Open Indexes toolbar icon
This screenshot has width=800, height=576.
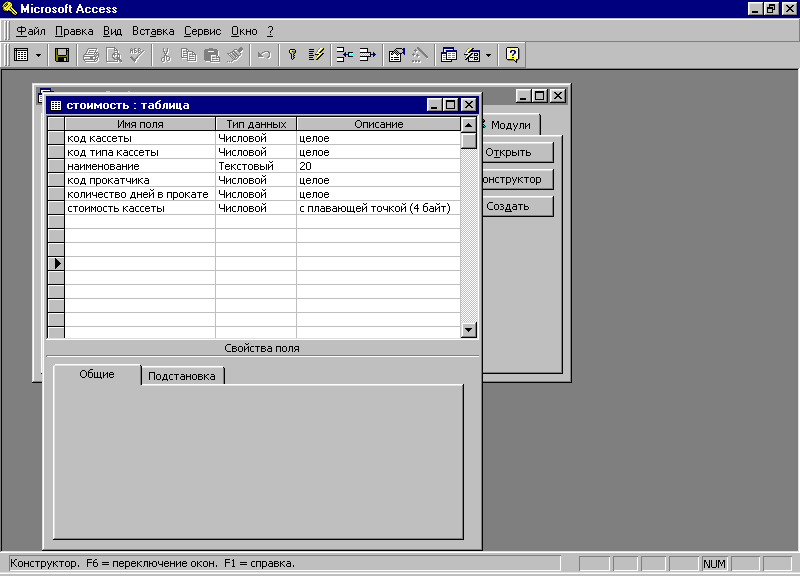click(x=316, y=55)
